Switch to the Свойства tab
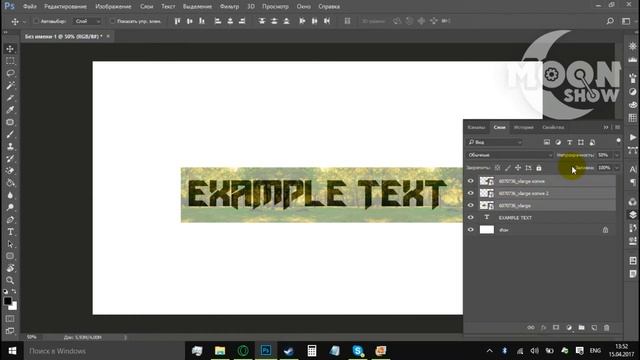This screenshot has width=640, height=360. tap(553, 127)
